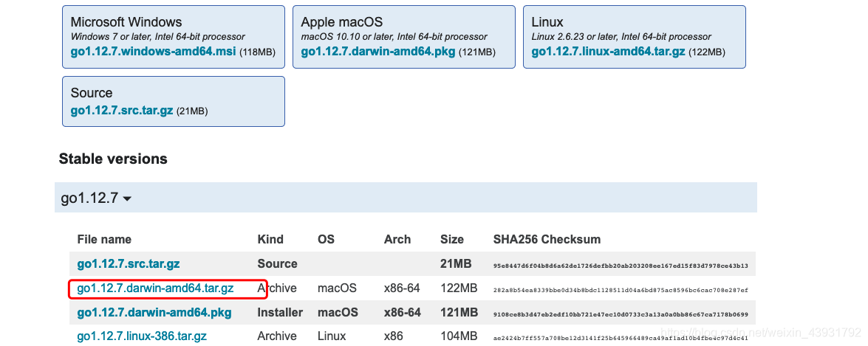Click the 21MB size in the table's src.tar.gz row
This screenshot has height=346, width=868.
[x=456, y=263]
